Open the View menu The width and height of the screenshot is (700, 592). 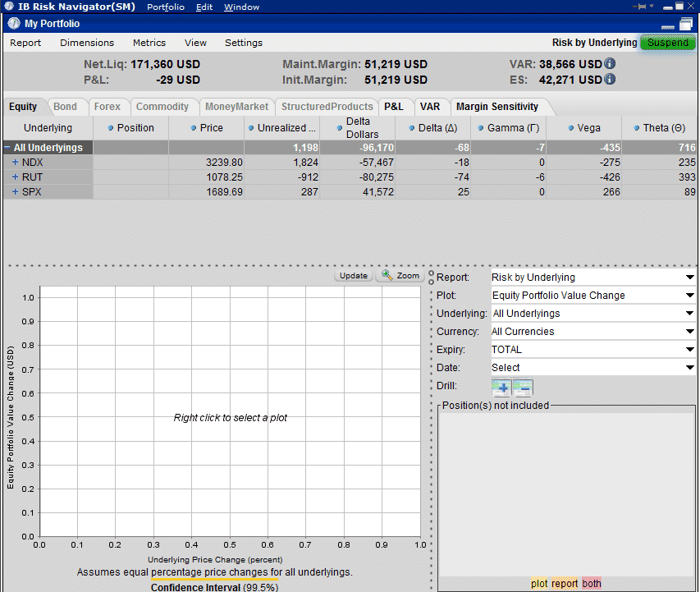(195, 43)
